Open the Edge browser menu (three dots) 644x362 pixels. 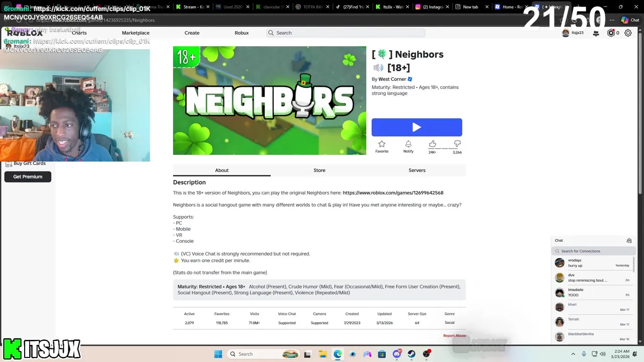click(x=612, y=20)
